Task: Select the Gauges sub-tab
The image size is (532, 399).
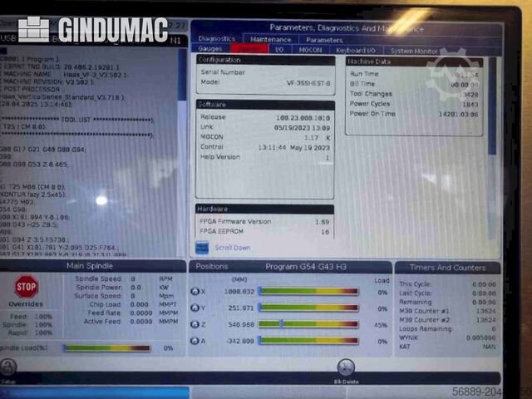Action: tap(210, 50)
